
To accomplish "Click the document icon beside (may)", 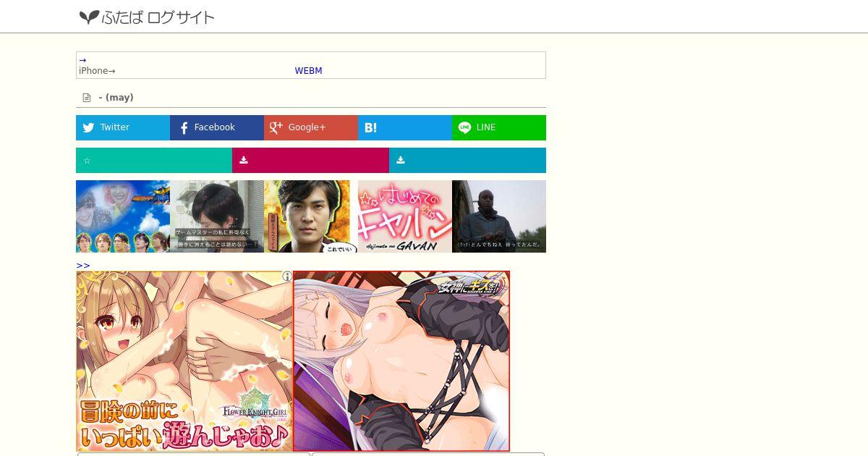I will [87, 98].
